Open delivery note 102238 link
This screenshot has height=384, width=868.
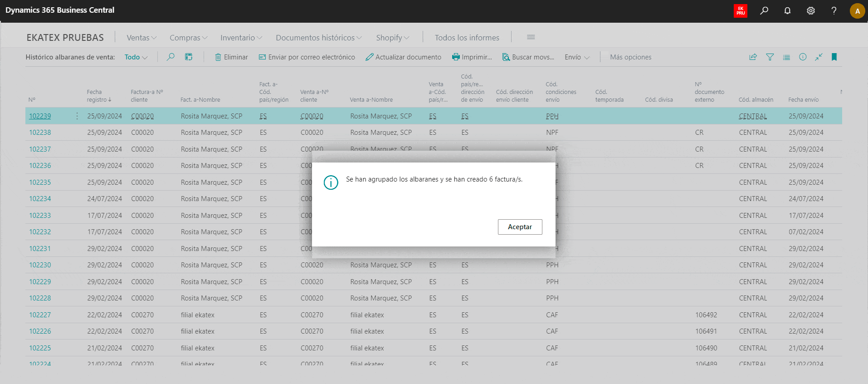pyautogui.click(x=40, y=133)
